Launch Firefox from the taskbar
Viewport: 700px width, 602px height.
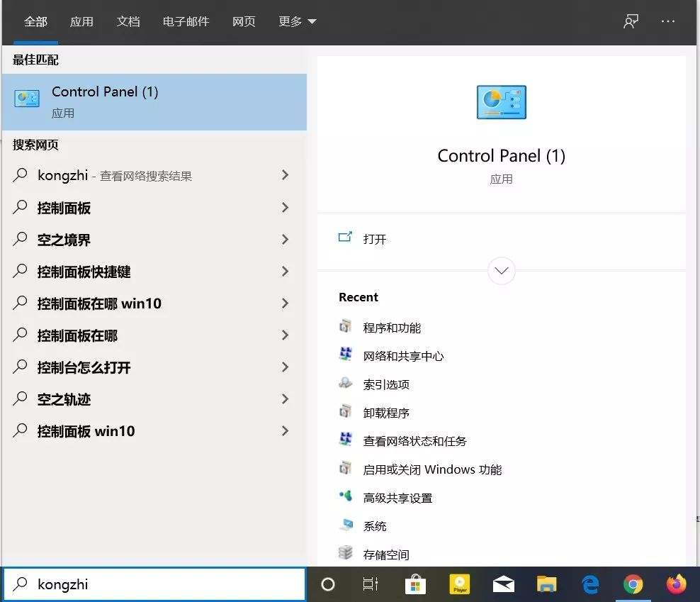tap(677, 584)
